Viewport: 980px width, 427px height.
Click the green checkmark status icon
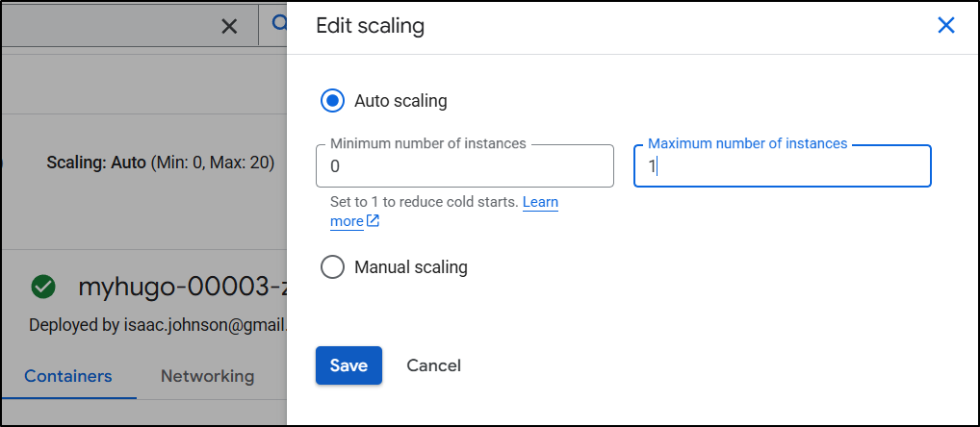[x=42, y=287]
